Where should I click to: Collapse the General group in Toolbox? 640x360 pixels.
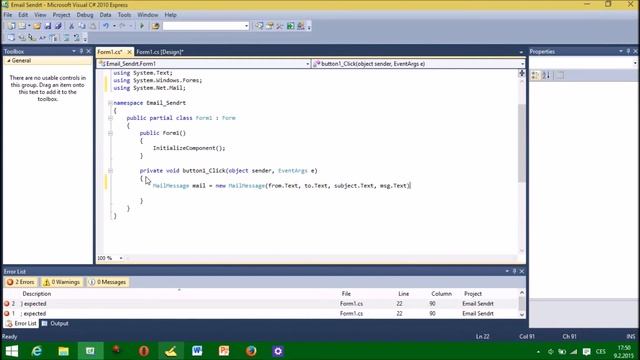pos(9,60)
